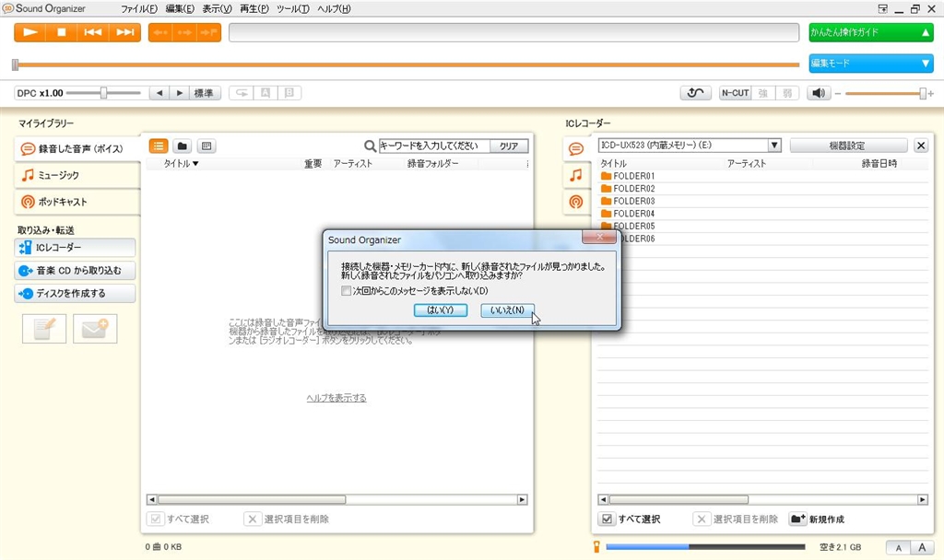Image resolution: width=944 pixels, height=560 pixels.
Task: Open the ツール(T) menu
Action: pos(292,9)
